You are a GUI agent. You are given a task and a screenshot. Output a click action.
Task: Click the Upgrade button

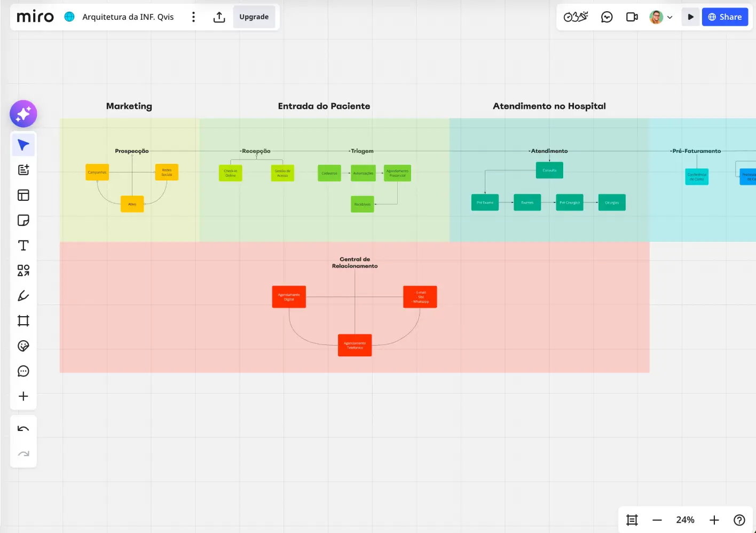254,17
